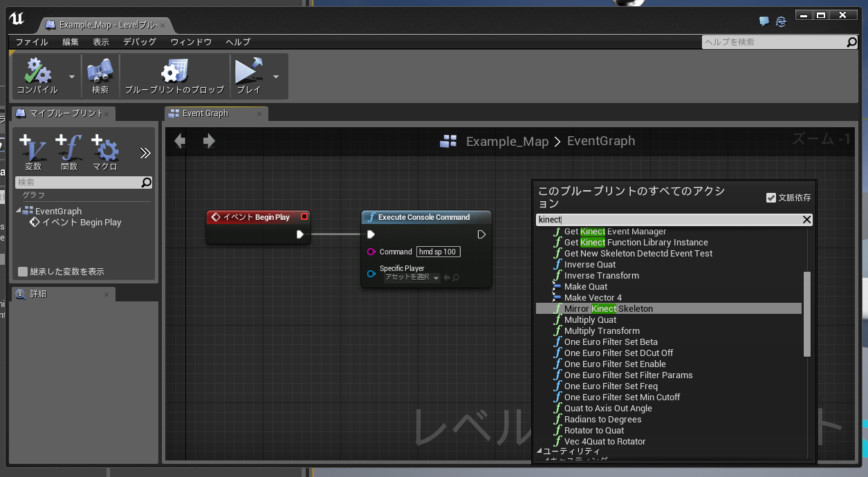Click Example_Map in the breadcrumb
Viewport: 868px width, 477px height.
tap(507, 141)
